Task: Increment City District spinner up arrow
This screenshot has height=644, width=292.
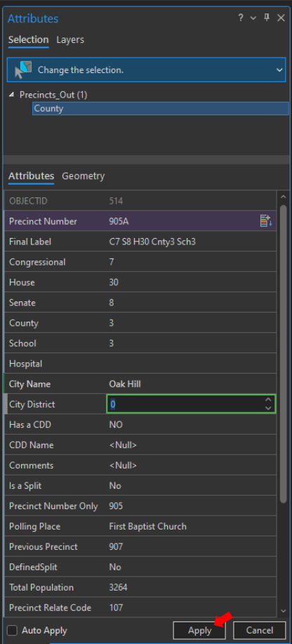Action: click(x=268, y=400)
